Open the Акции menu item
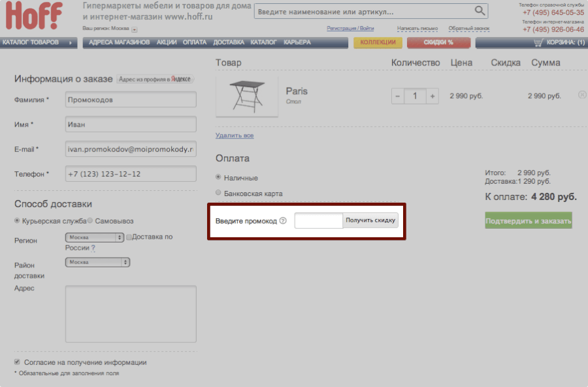Viewport: 588px width, 387px height. point(167,42)
